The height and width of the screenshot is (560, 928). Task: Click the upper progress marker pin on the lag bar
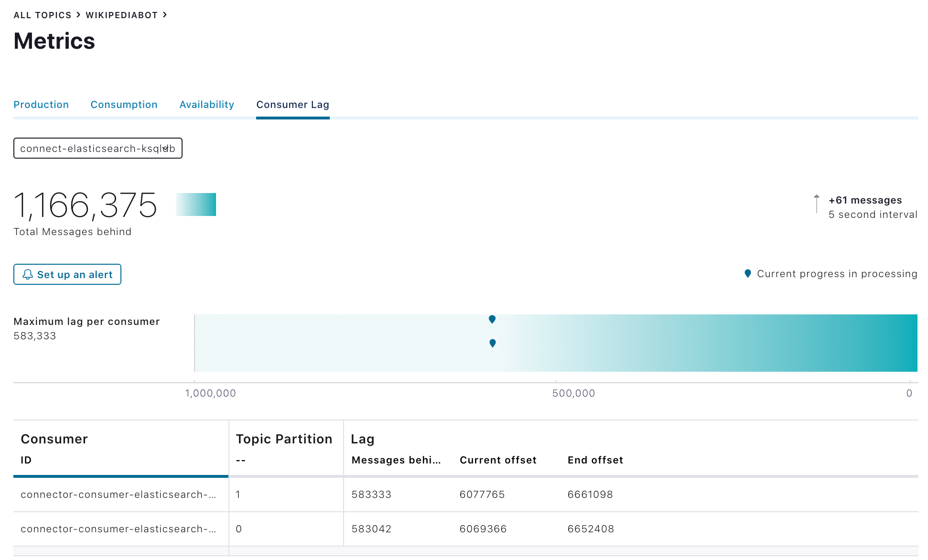[x=492, y=319]
